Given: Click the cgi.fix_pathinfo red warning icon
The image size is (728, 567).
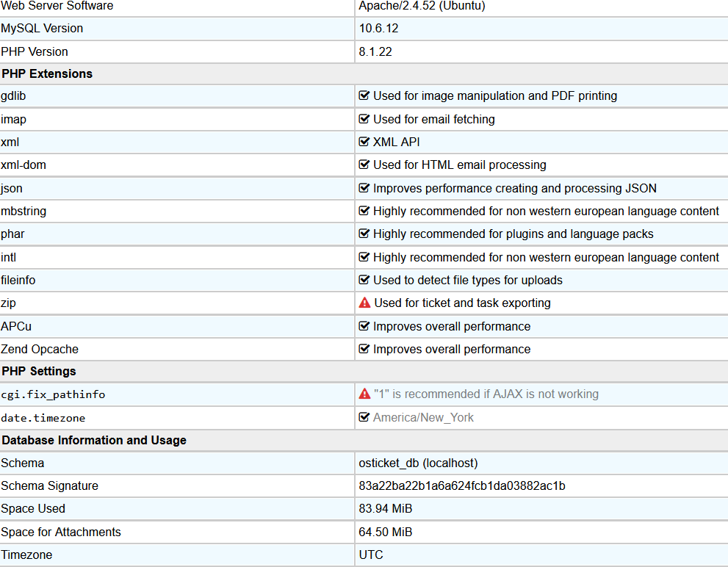Looking at the screenshot, I should coord(364,394).
